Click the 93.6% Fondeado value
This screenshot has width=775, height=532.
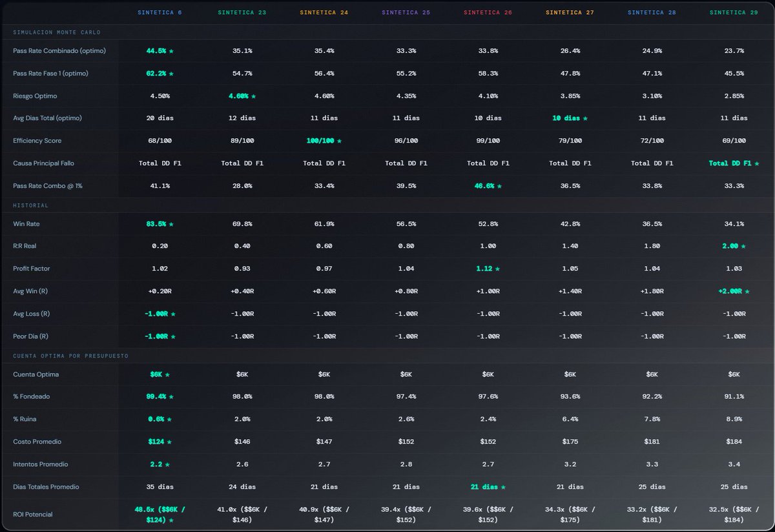click(570, 397)
